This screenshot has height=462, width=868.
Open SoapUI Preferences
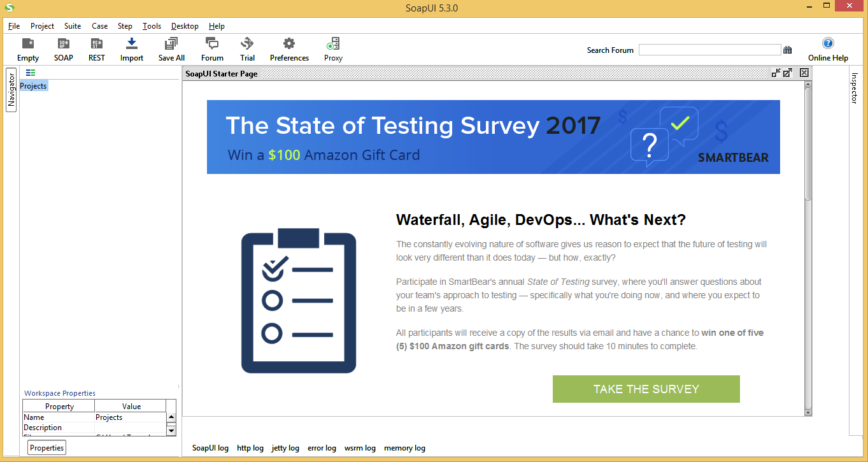point(288,48)
